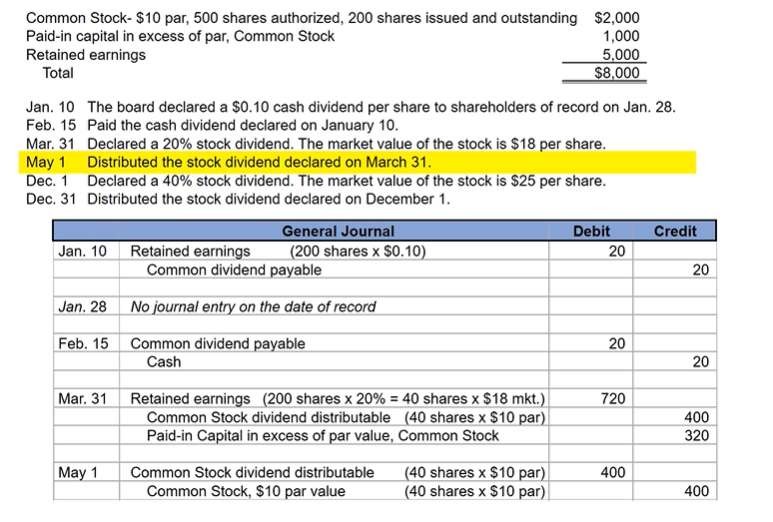Select the 720 debit amount
This screenshot has width=773, height=522.
pos(612,399)
